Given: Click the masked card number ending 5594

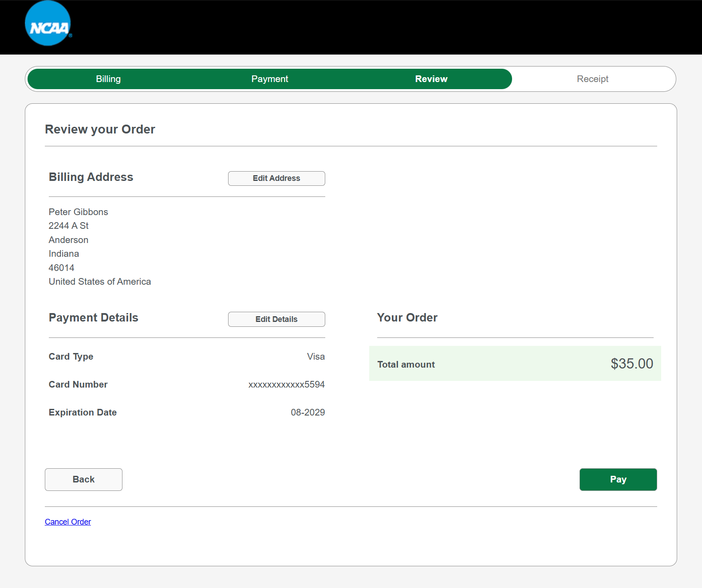Looking at the screenshot, I should click(287, 384).
